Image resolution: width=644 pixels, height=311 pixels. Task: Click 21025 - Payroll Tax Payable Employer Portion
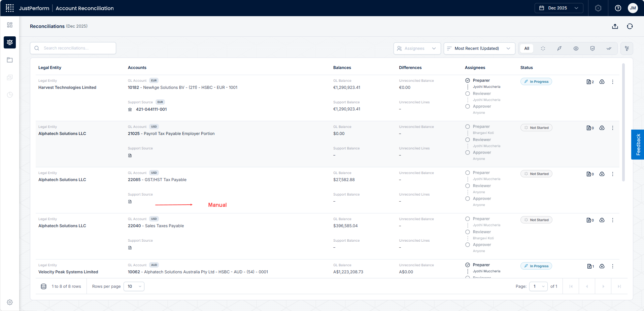[x=171, y=134]
